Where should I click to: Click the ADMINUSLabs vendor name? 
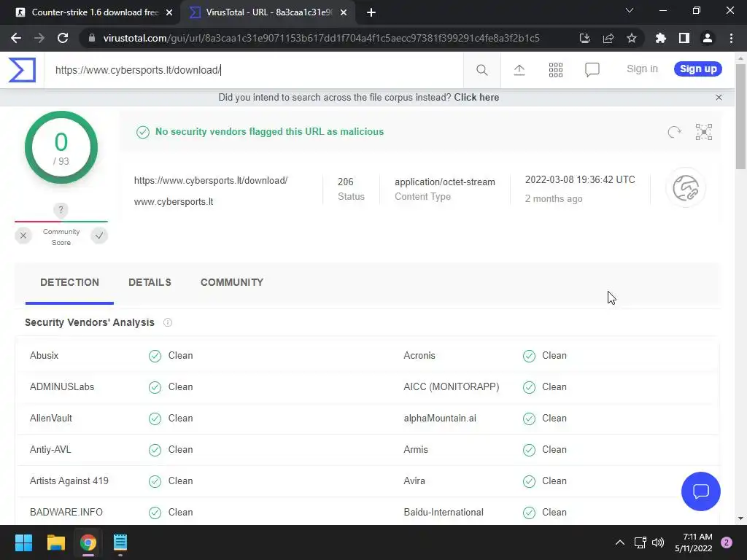(62, 386)
